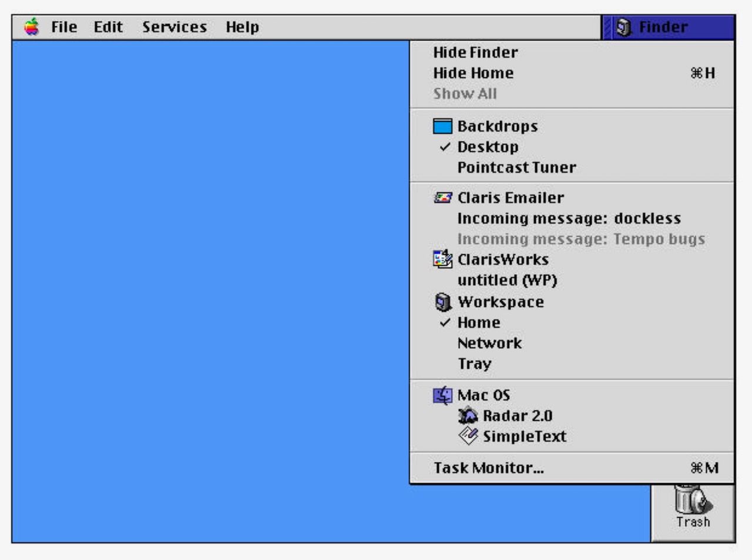Open the Help menu
The width and height of the screenshot is (752, 560).
pos(242,27)
